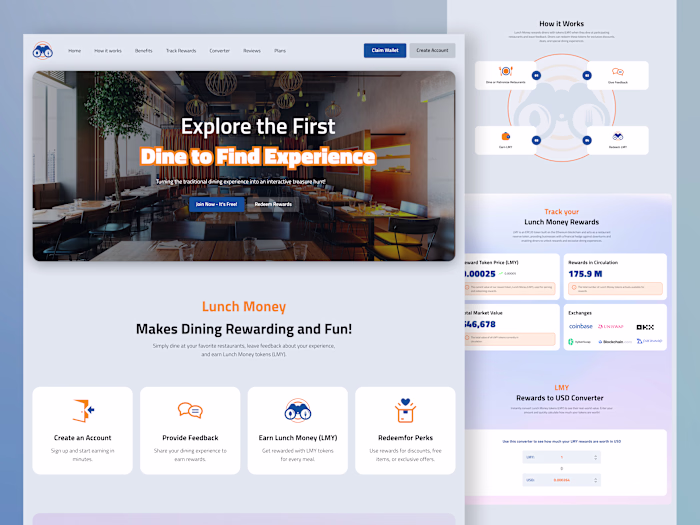Viewport: 700px width, 525px height.
Task: Select Plans in the navigation bar
Action: (x=280, y=51)
